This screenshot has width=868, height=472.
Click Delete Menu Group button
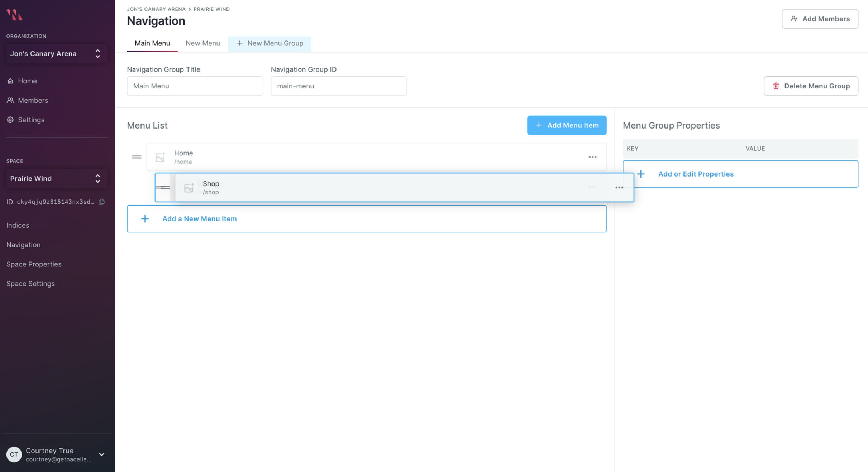click(811, 86)
